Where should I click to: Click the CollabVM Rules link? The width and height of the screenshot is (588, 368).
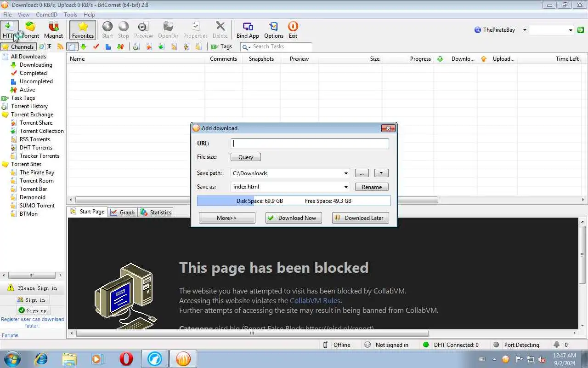(x=315, y=300)
